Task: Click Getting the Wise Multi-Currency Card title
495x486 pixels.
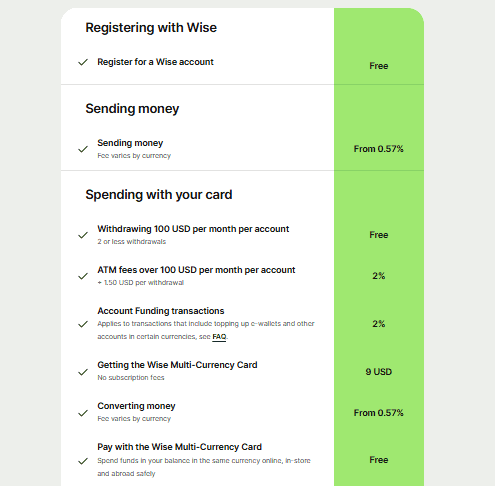Action: (x=177, y=365)
